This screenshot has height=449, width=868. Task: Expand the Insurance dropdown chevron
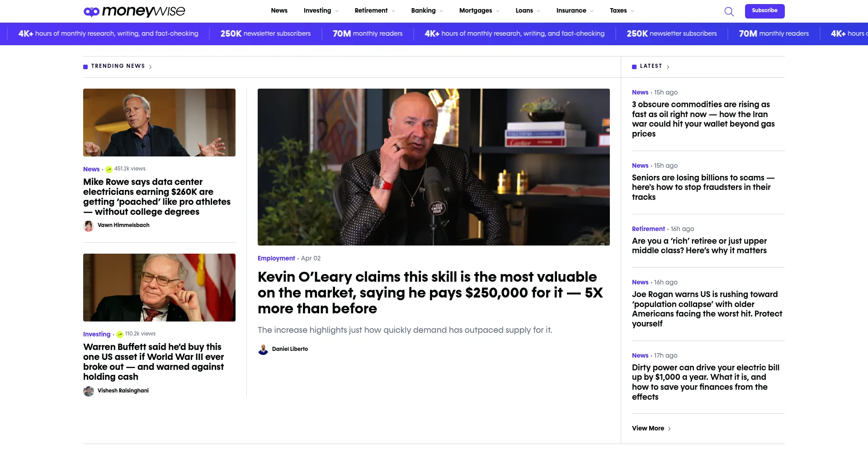592,11
